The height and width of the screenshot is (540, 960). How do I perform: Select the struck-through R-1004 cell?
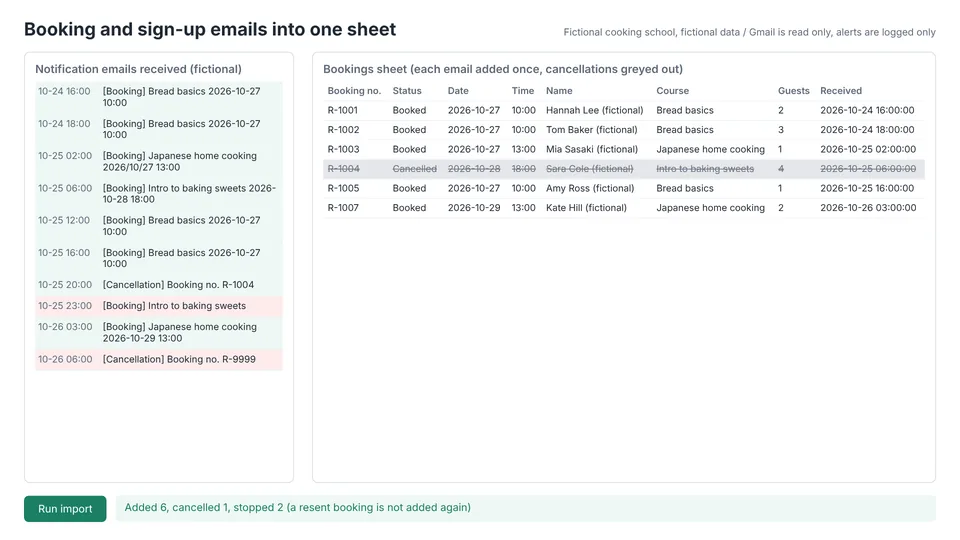[343, 169]
